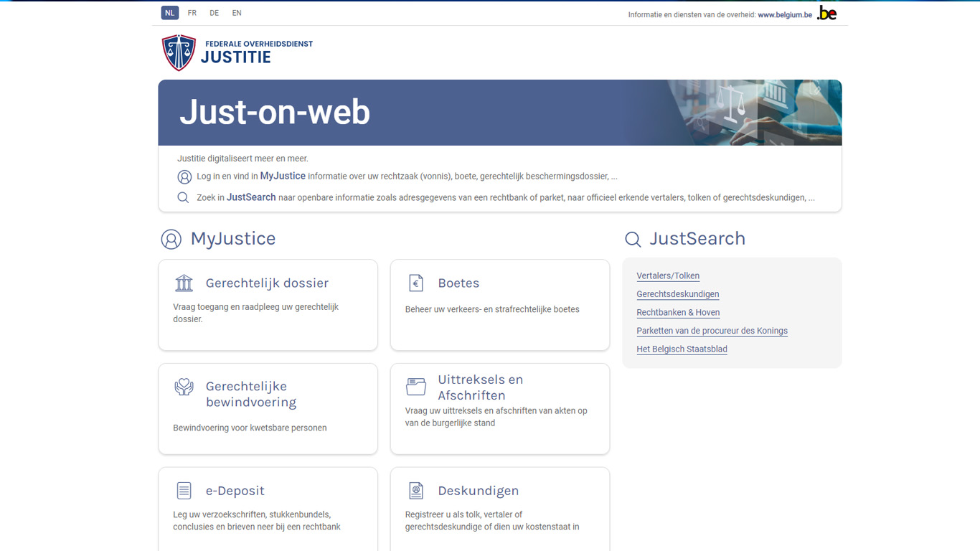Viewport: 980px width, 551px height.
Task: Click the user profile icon beside MyJustice heading
Action: pos(171,239)
